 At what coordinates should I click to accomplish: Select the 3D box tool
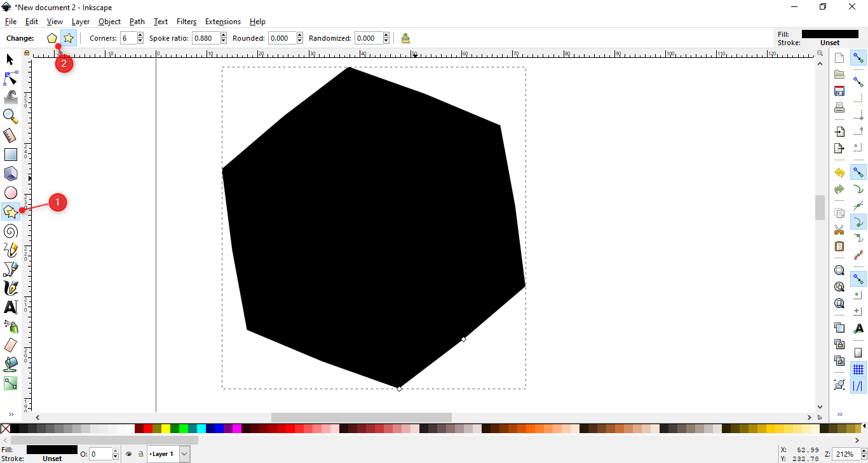(10, 173)
